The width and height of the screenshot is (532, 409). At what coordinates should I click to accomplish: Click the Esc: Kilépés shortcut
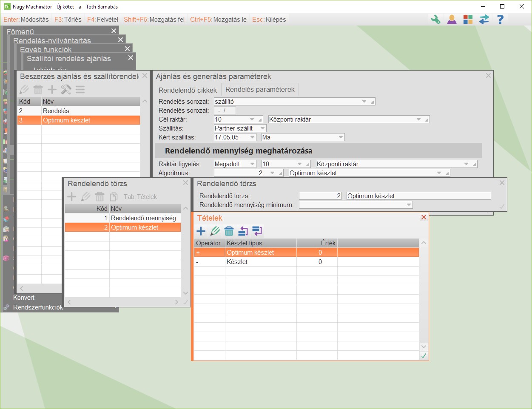pos(269,20)
